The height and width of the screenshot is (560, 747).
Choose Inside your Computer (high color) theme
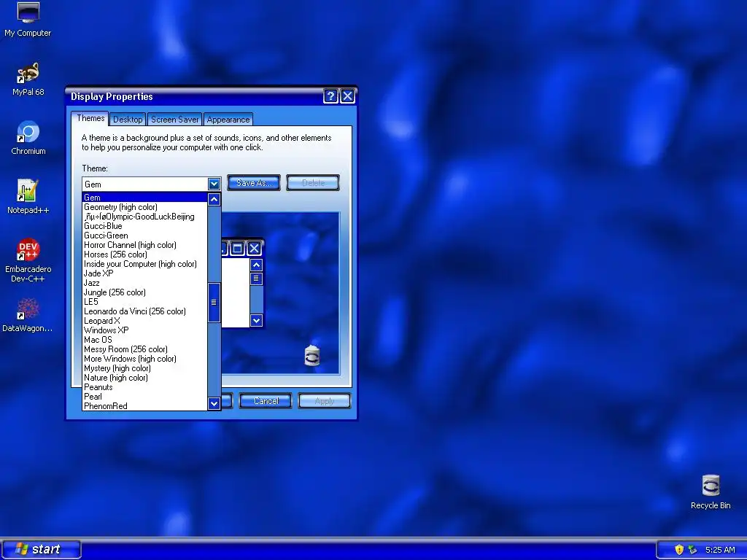click(145, 264)
